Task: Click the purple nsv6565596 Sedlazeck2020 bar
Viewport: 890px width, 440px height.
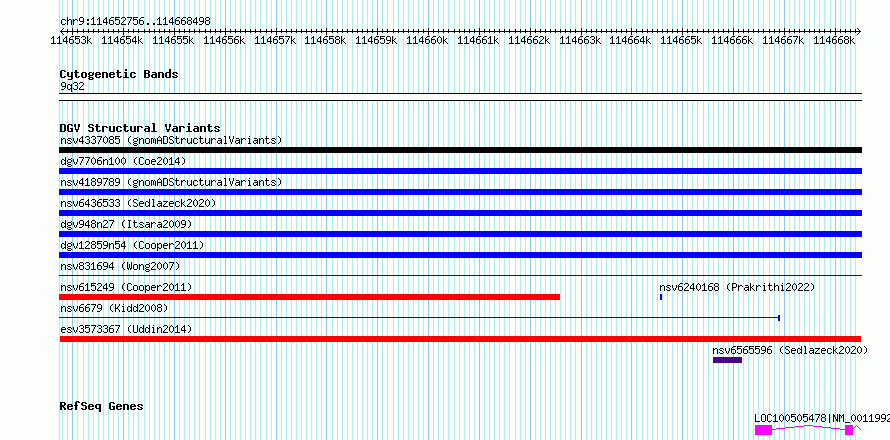Action: (727, 360)
